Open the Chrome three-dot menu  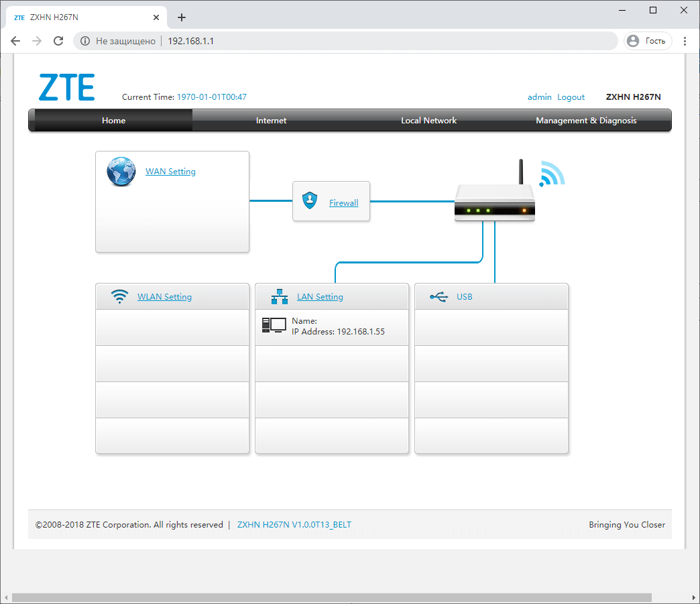[685, 41]
